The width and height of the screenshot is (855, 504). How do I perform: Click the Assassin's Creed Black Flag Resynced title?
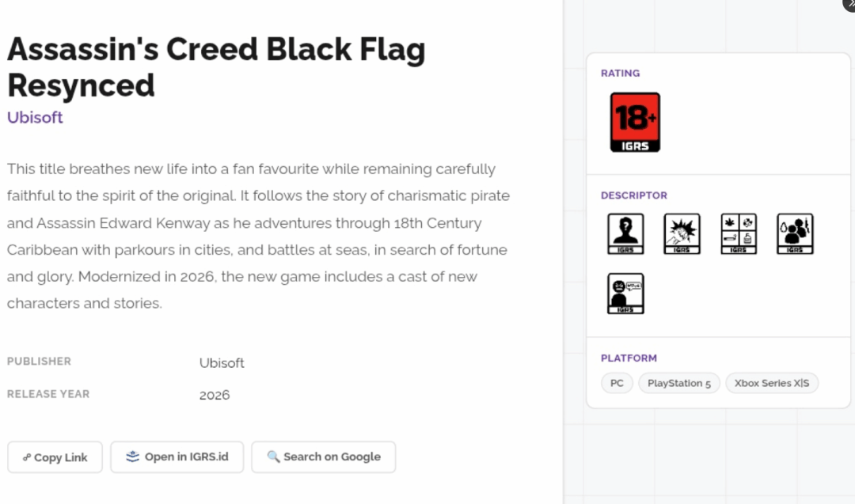[x=216, y=67]
